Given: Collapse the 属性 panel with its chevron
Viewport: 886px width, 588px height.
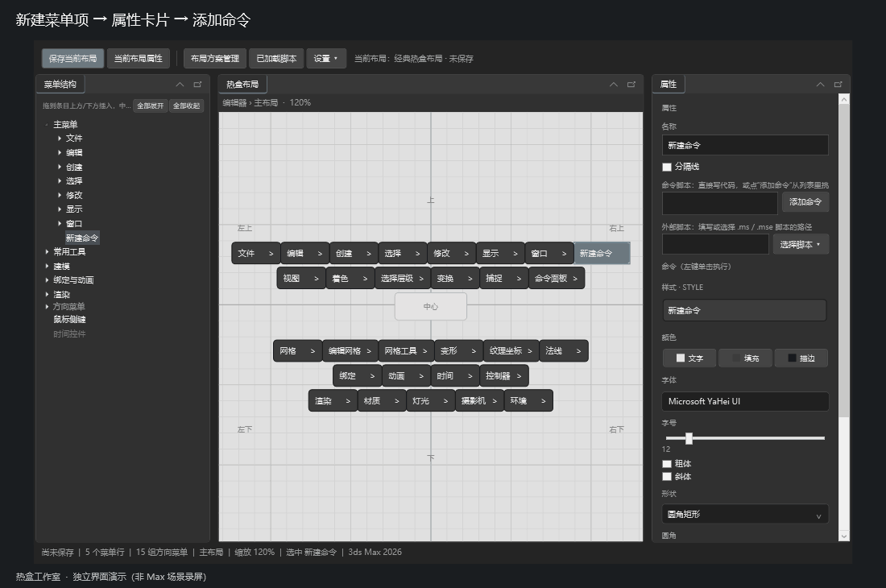Looking at the screenshot, I should pyautogui.click(x=820, y=84).
